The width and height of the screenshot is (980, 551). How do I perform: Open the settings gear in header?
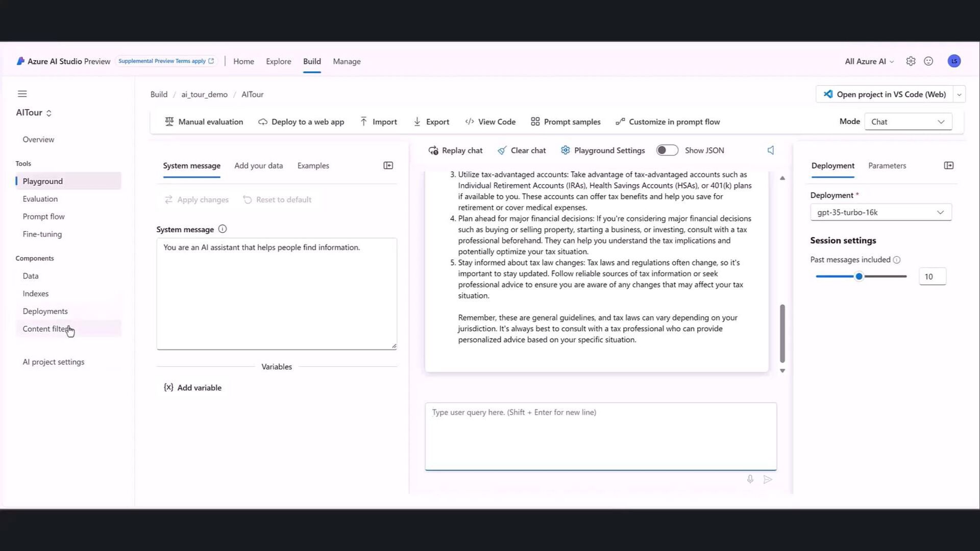coord(911,61)
